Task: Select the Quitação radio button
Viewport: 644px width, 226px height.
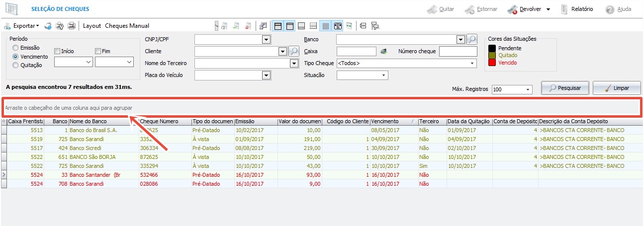Action: (16, 65)
